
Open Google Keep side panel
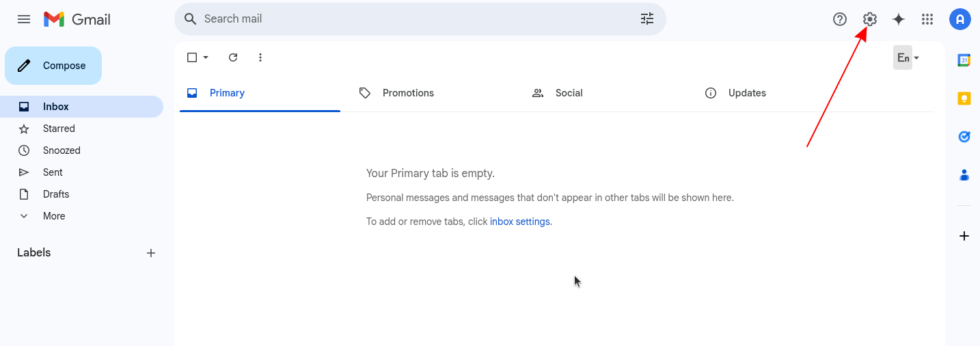(x=964, y=98)
